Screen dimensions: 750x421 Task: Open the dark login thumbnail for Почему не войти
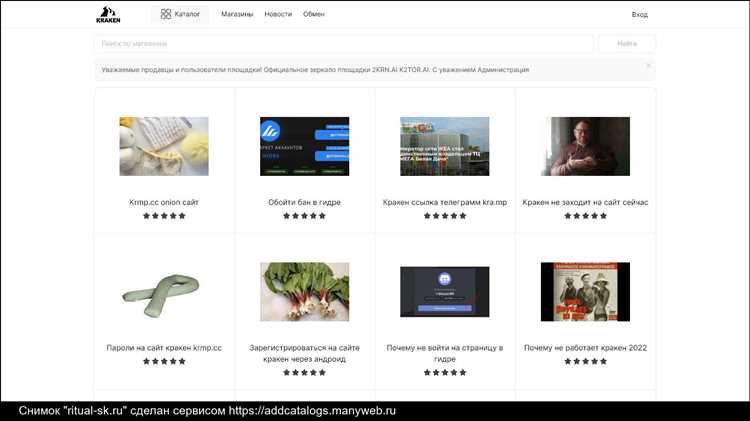tap(444, 292)
